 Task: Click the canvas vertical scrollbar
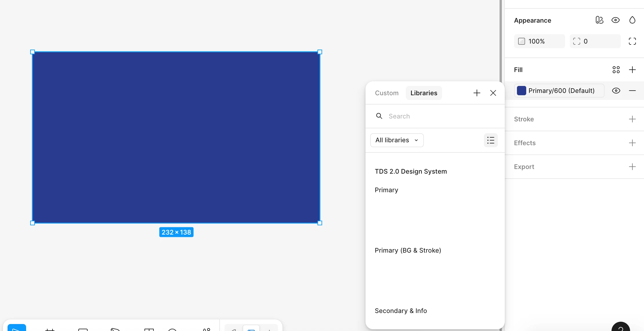(x=501, y=41)
